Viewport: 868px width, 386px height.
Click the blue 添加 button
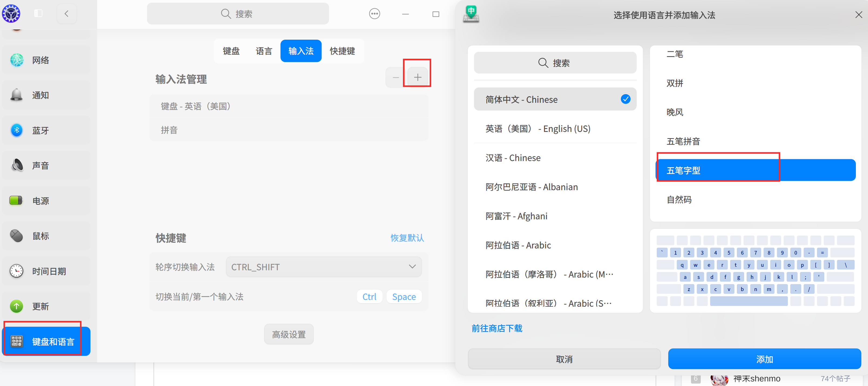764,359
